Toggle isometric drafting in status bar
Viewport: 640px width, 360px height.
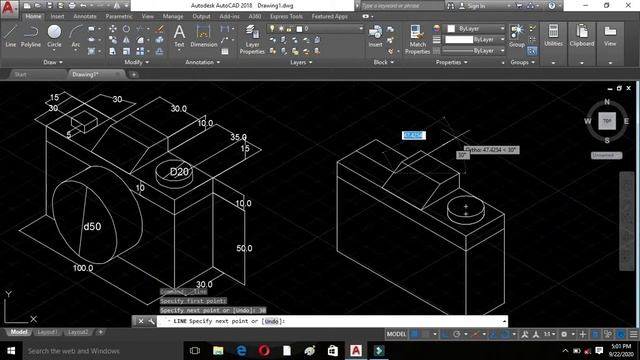475,334
